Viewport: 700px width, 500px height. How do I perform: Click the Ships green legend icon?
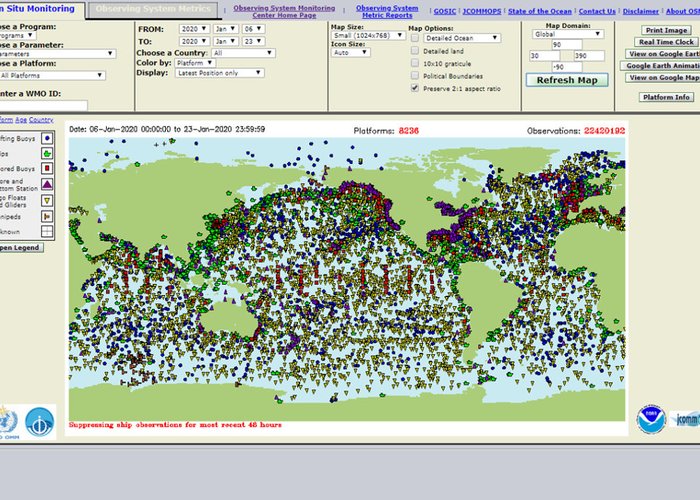click(x=46, y=154)
